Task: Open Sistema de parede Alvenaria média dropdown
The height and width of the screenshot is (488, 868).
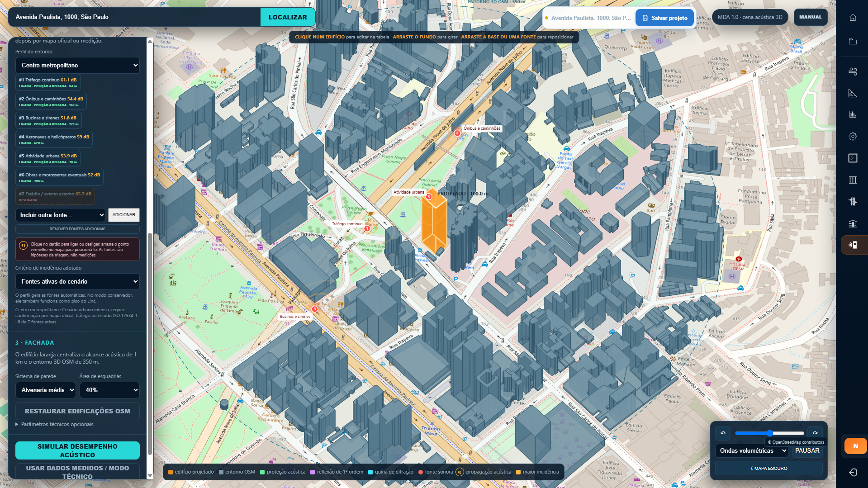Action: click(x=46, y=390)
